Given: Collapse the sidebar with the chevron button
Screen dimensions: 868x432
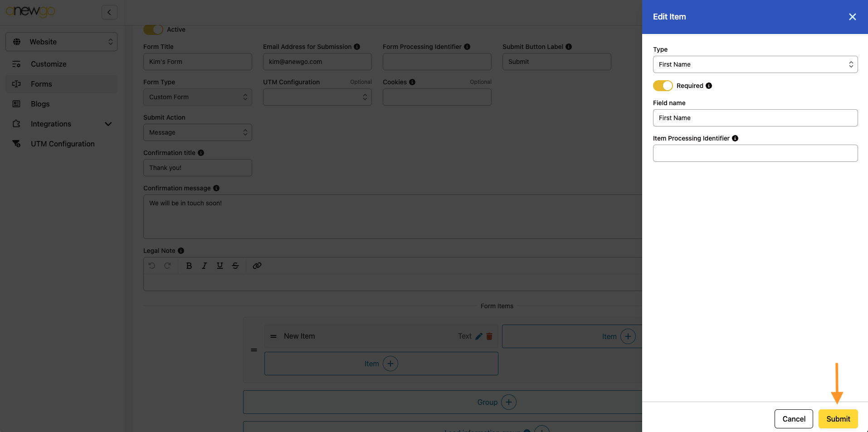Looking at the screenshot, I should (109, 12).
